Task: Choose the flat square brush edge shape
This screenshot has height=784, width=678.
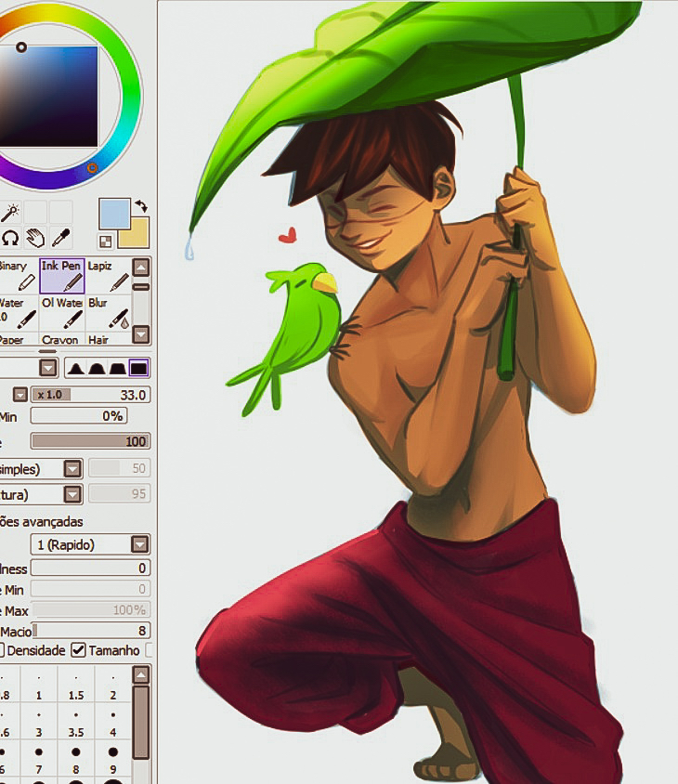Action: pos(138,369)
